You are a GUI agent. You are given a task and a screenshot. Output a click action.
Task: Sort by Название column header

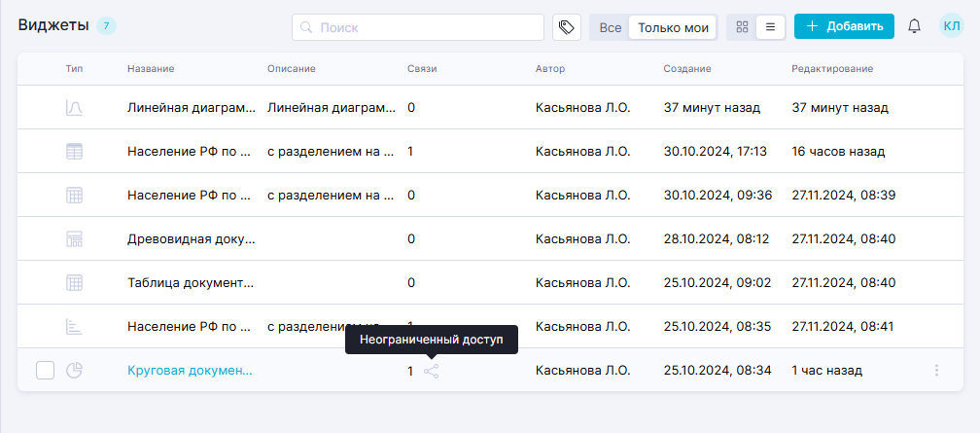click(x=150, y=69)
